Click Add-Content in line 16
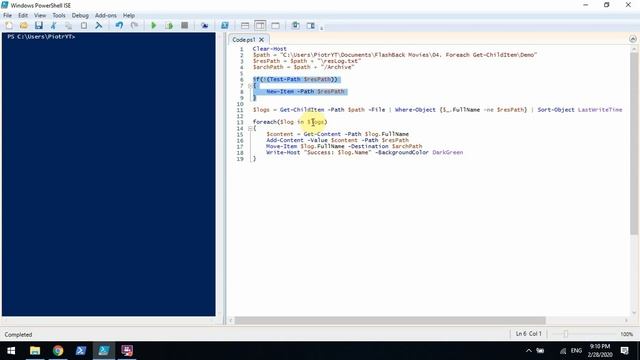Image resolution: width=640 pixels, height=360 pixels. click(x=284, y=140)
